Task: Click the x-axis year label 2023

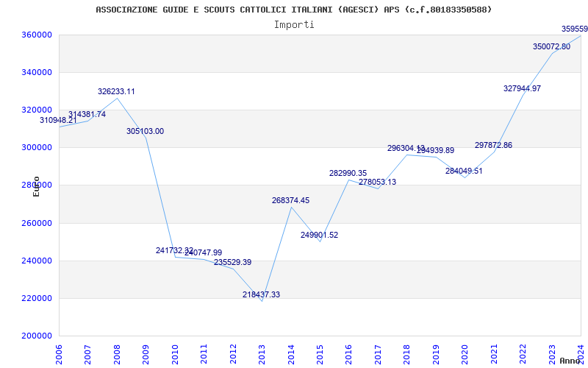Action: (x=552, y=354)
